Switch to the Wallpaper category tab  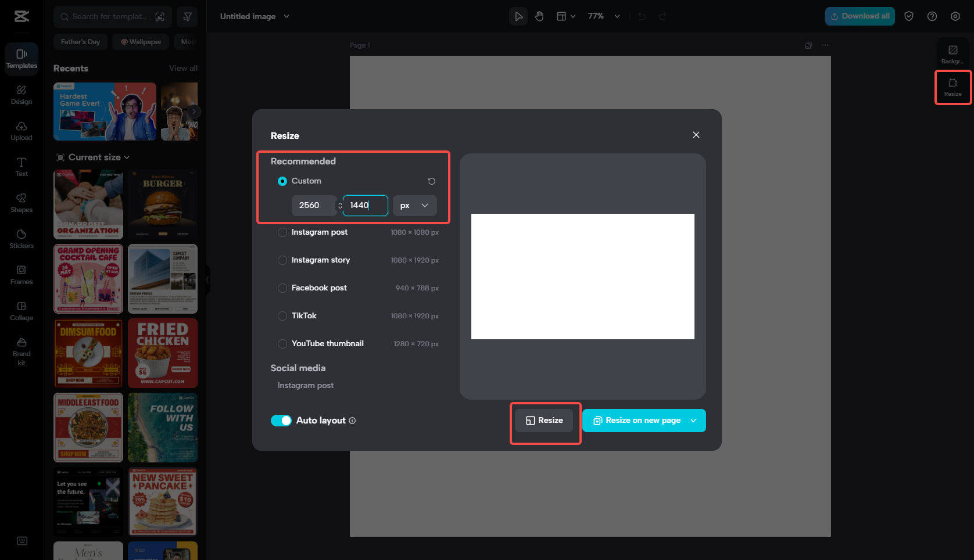pyautogui.click(x=141, y=41)
